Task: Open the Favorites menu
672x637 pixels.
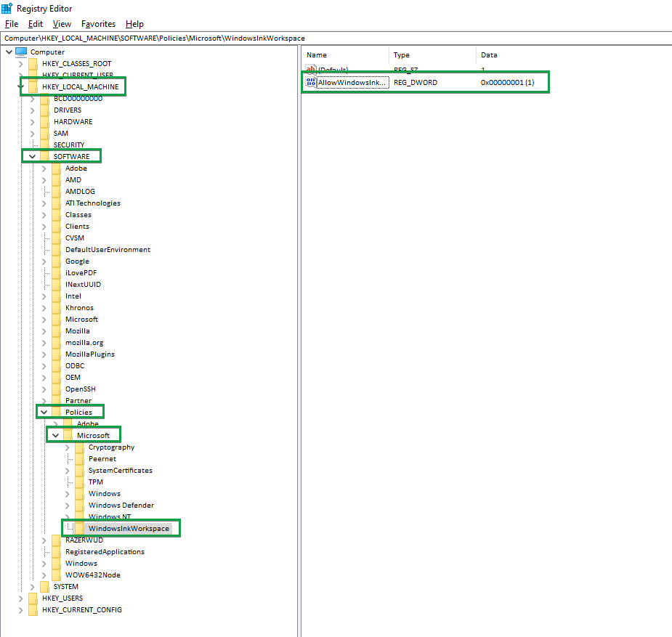Action: point(98,23)
